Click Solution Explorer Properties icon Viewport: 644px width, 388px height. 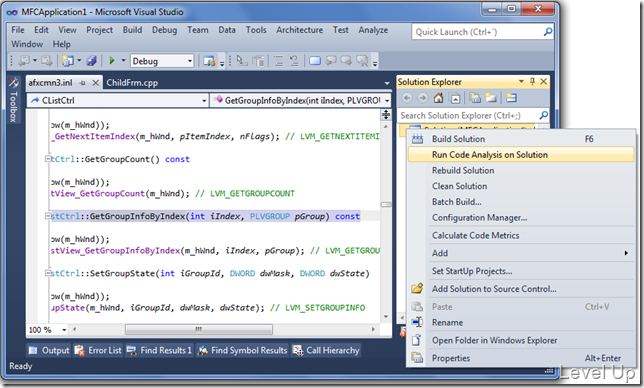click(511, 98)
